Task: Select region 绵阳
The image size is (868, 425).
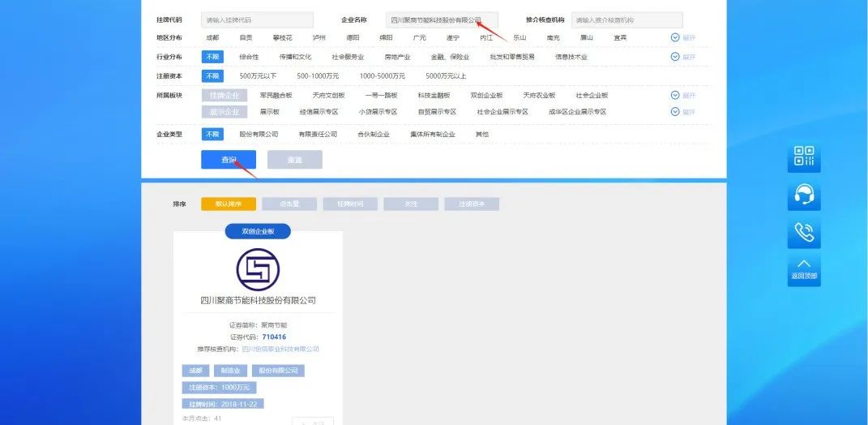Action: 386,37
